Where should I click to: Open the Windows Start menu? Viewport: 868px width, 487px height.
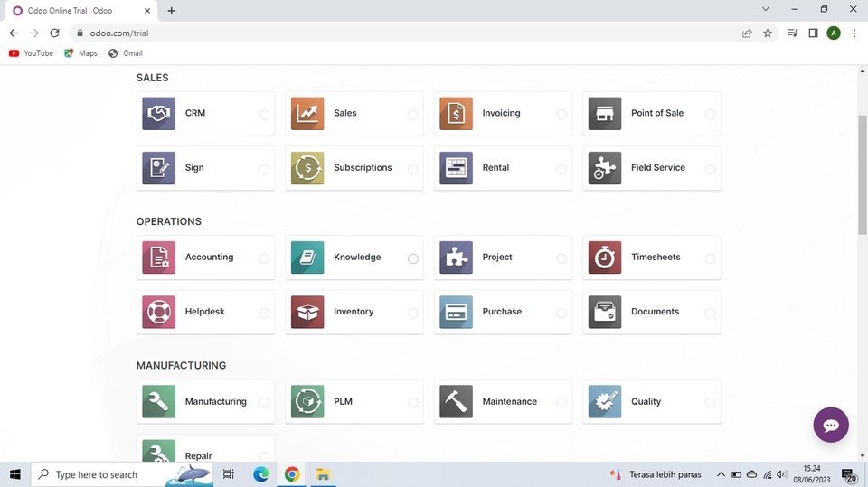pos(15,474)
